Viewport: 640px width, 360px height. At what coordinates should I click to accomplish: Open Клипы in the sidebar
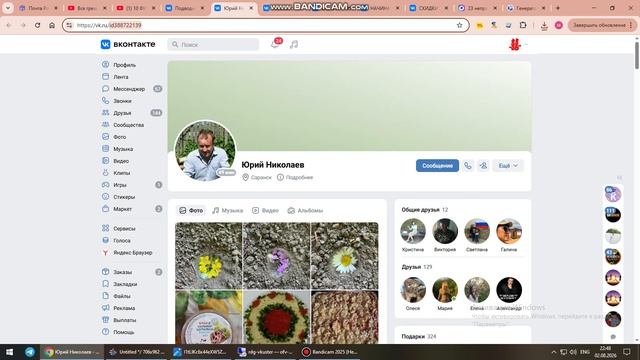point(121,173)
